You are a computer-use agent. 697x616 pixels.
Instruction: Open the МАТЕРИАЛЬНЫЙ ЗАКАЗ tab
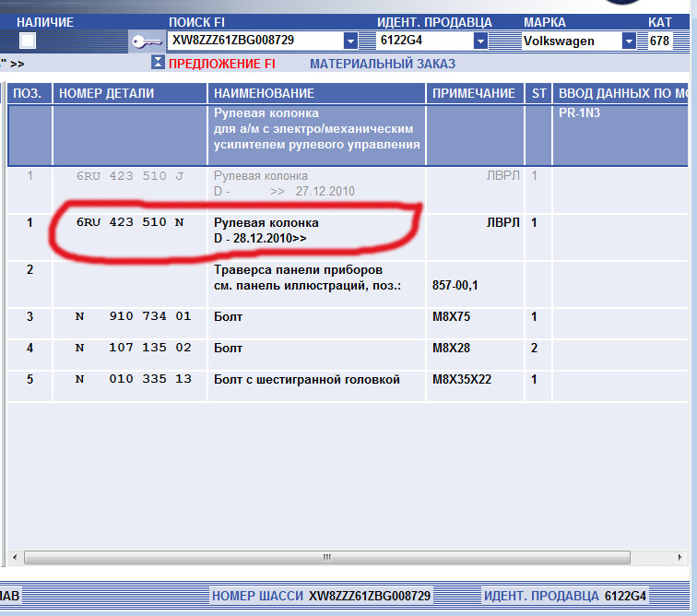(382, 65)
